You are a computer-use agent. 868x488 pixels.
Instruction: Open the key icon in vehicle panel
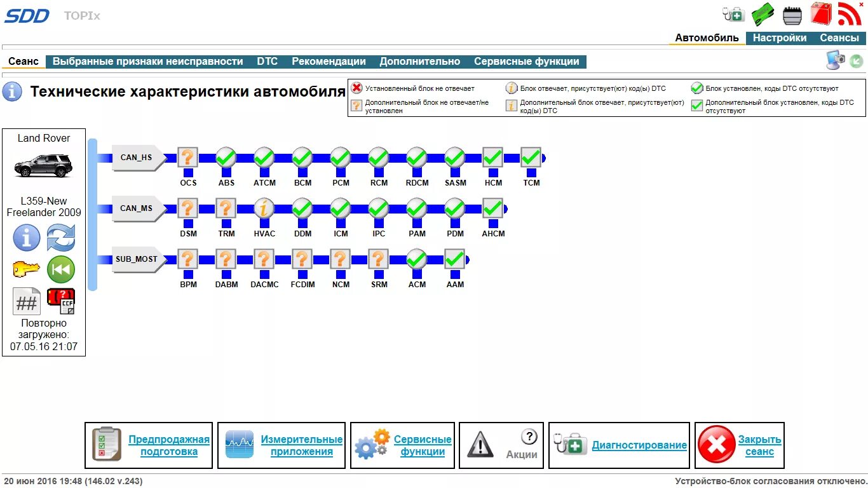pyautogui.click(x=27, y=269)
